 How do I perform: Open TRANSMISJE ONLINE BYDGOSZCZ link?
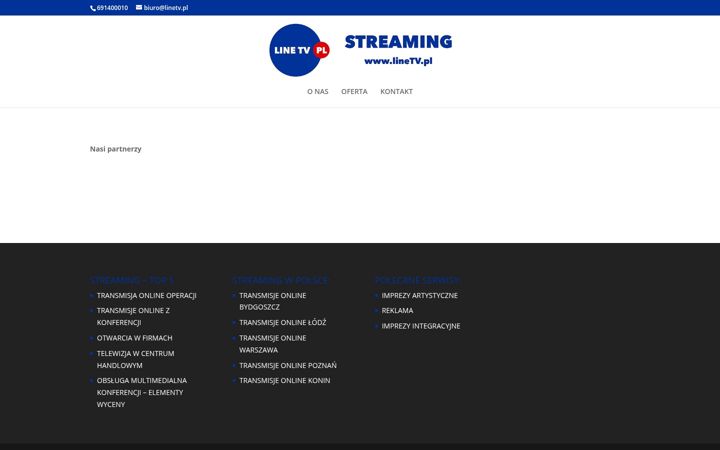273,301
